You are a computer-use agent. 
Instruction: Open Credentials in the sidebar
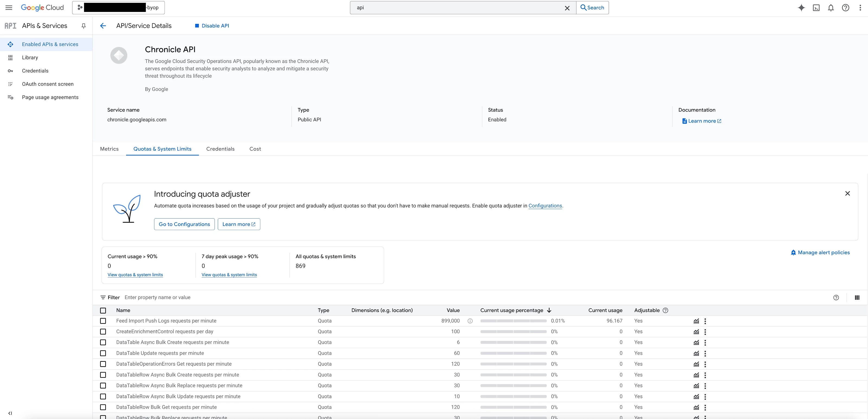pyautogui.click(x=46, y=71)
